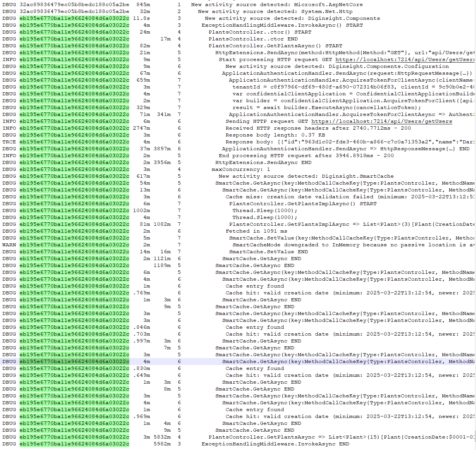
Task: Select the Fetched in 1091 ms line
Action: point(256,231)
